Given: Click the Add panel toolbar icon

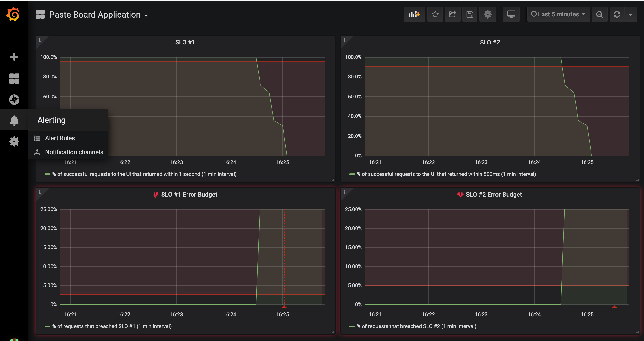Looking at the screenshot, I should [x=414, y=15].
